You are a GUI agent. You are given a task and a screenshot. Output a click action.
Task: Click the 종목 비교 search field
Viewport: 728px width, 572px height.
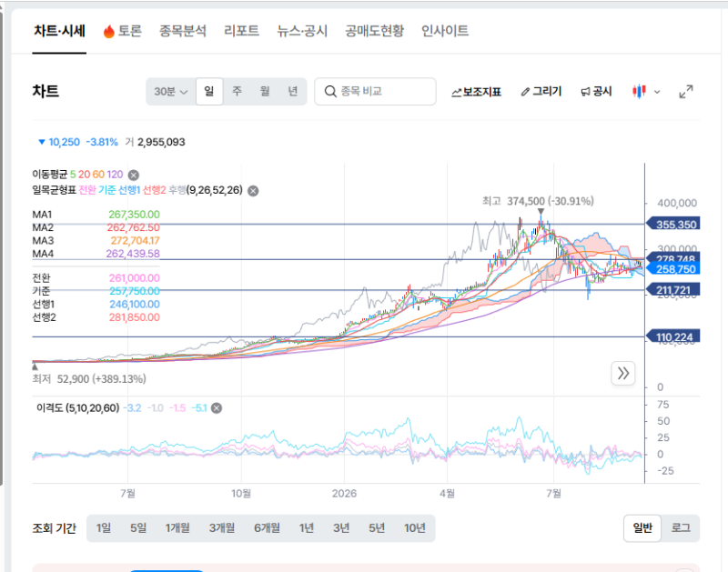(x=375, y=91)
